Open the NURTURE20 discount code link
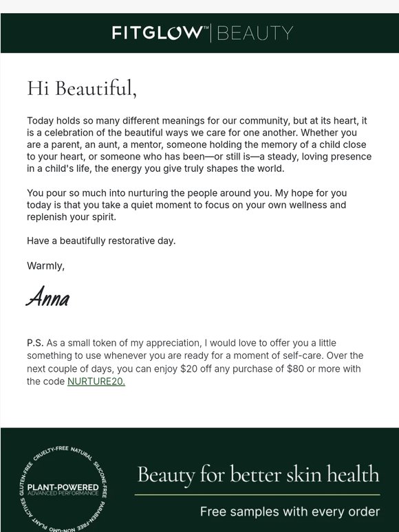 click(96, 381)
